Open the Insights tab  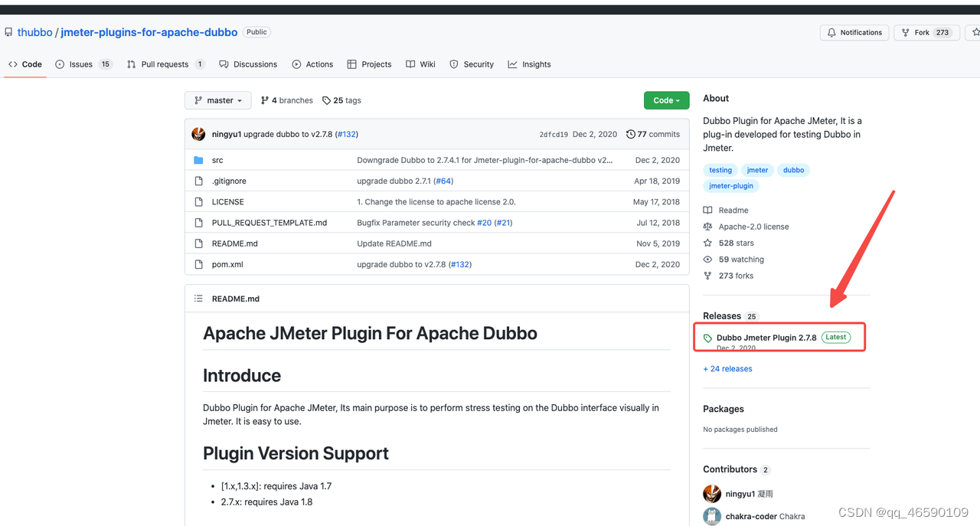click(x=529, y=64)
